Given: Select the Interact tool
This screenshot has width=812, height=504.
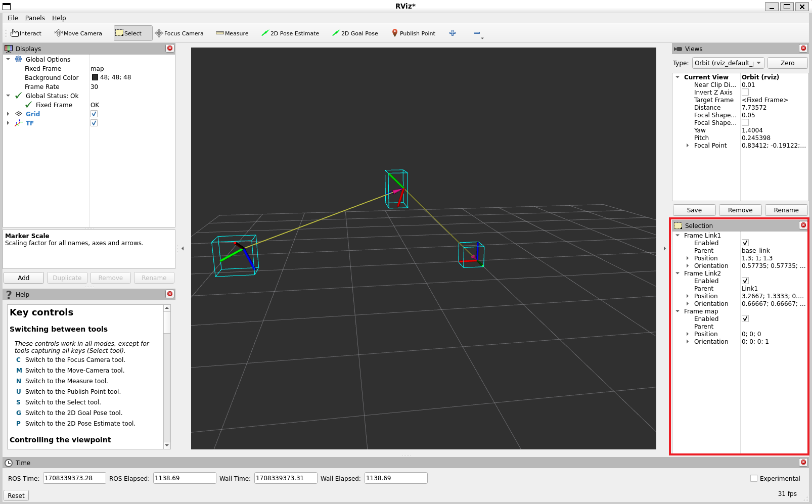Looking at the screenshot, I should [26, 33].
